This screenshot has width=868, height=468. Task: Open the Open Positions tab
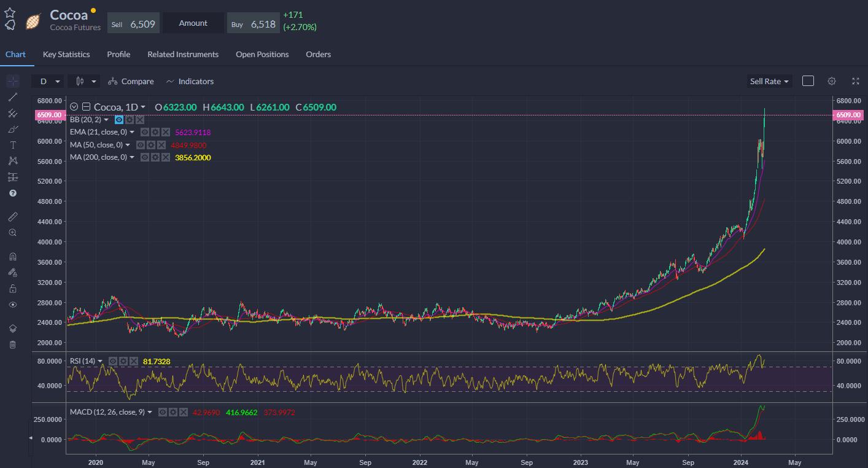tap(262, 54)
